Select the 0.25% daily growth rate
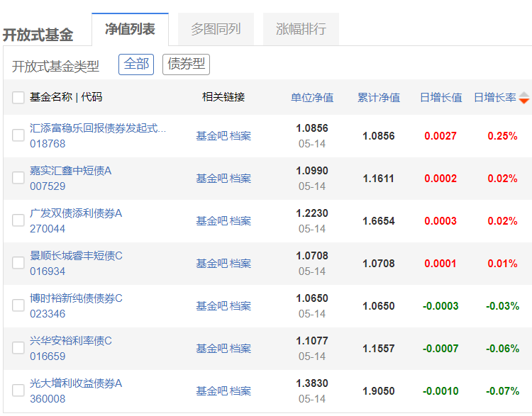The image size is (532, 416). (502, 136)
